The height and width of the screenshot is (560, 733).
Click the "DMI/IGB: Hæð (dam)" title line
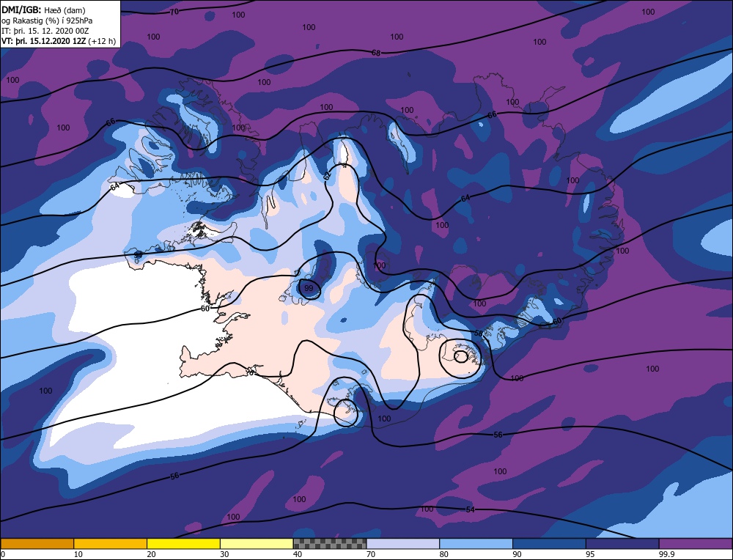pyautogui.click(x=43, y=10)
